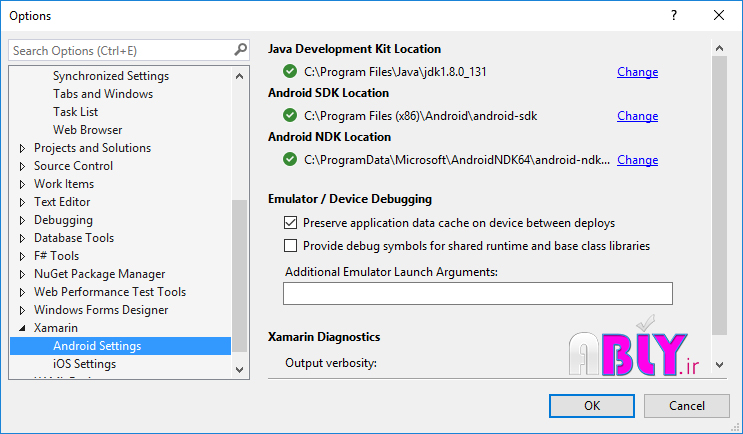The width and height of the screenshot is (743, 434).
Task: Click the Android NDK green checkmark icon
Action: coord(290,159)
